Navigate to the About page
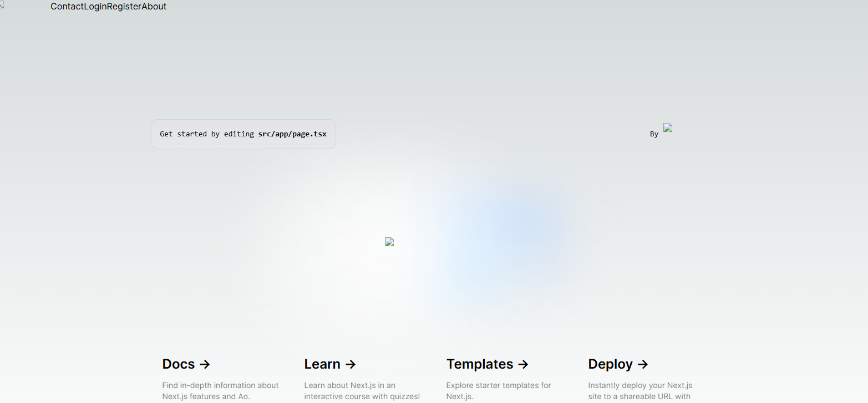868x403 pixels. click(154, 7)
